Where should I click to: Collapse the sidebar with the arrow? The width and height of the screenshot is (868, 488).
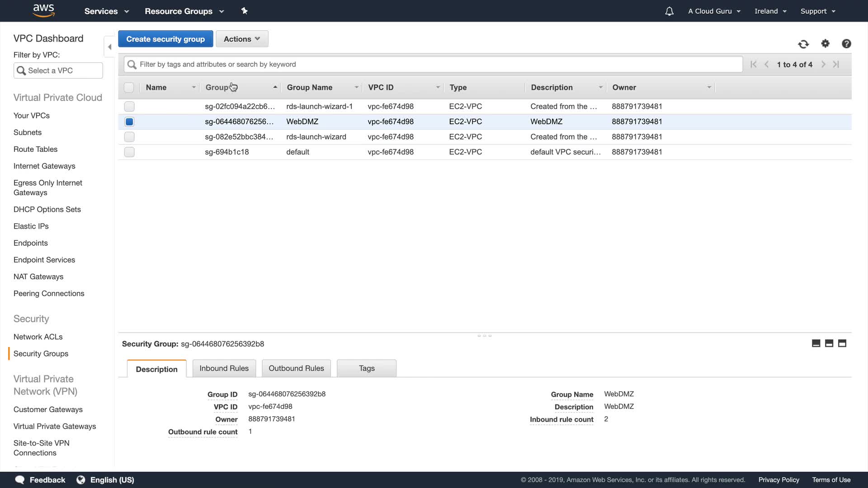pyautogui.click(x=109, y=47)
